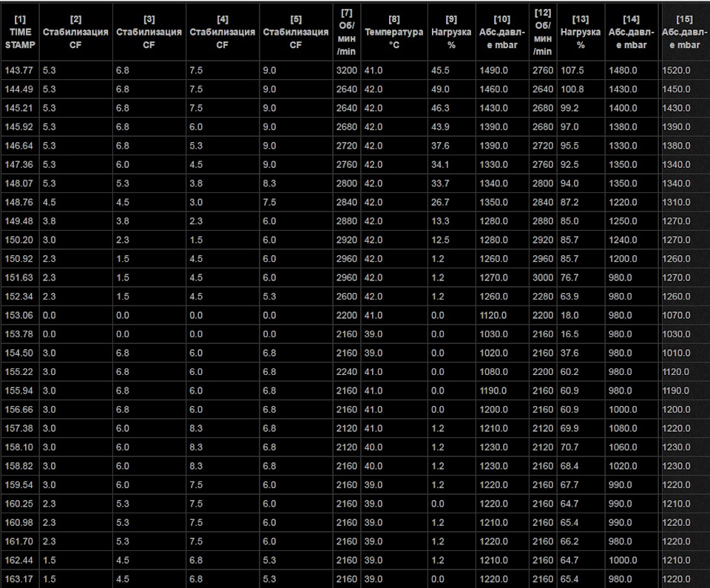
Task: Click pressure 1060.0 in row 158.10
Action: pos(623,447)
